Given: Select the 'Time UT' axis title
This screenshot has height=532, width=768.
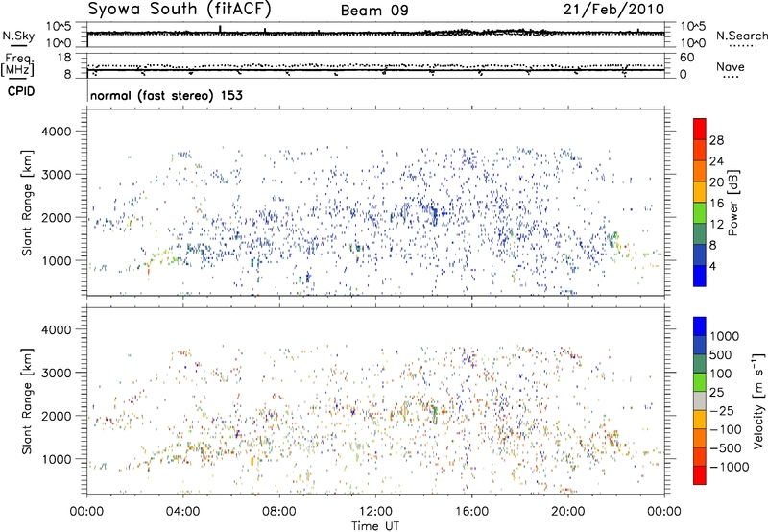Looking at the screenshot, I should click(375, 526).
